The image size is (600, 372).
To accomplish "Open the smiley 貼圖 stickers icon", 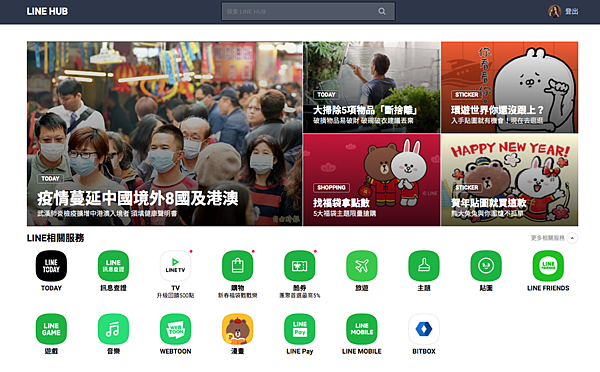I will tap(486, 266).
